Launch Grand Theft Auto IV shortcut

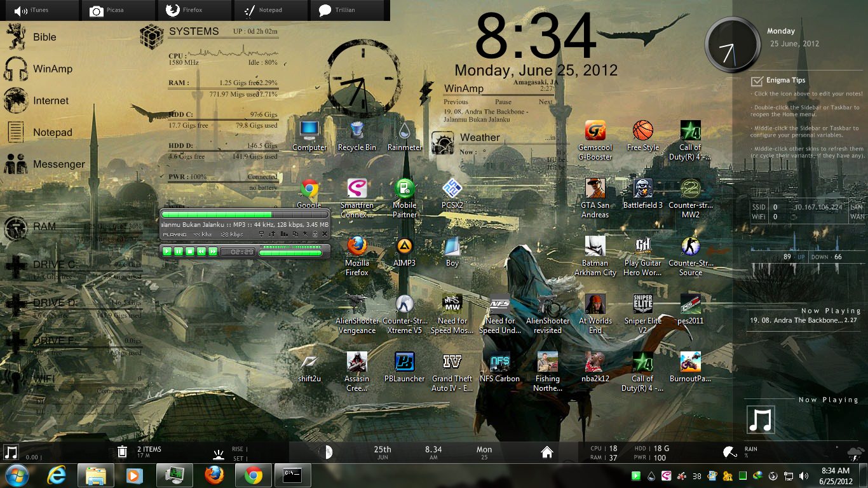pyautogui.click(x=452, y=371)
